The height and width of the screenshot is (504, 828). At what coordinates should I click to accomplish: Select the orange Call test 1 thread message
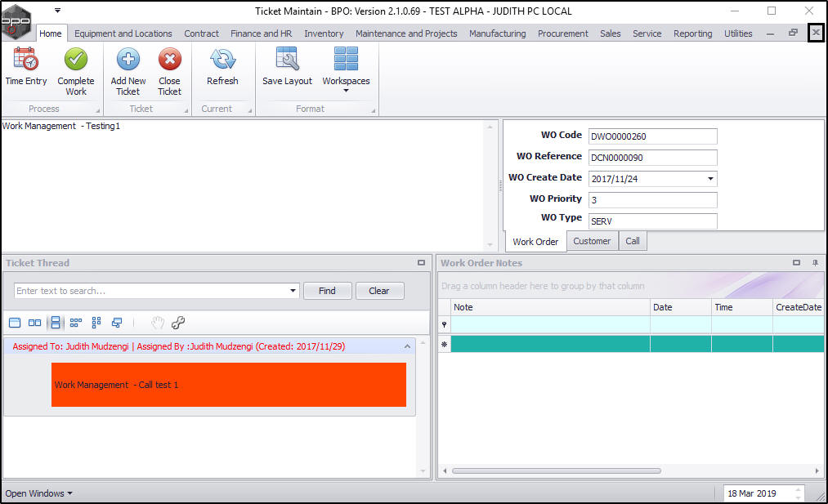point(229,385)
